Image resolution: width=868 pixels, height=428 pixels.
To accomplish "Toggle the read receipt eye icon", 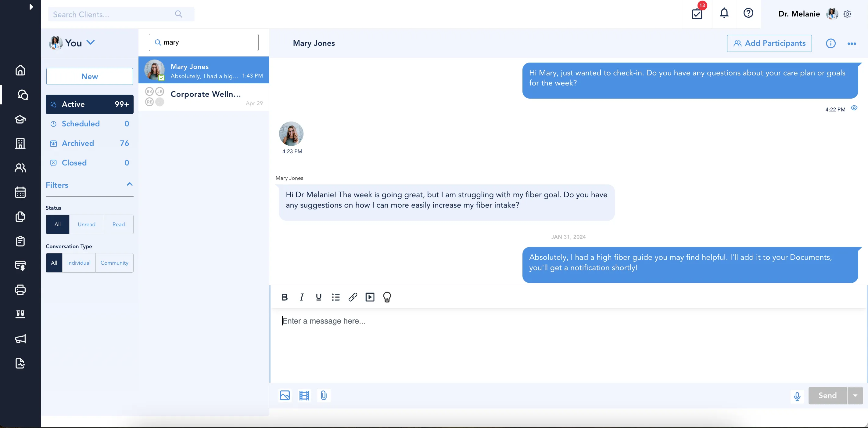I will click(855, 107).
